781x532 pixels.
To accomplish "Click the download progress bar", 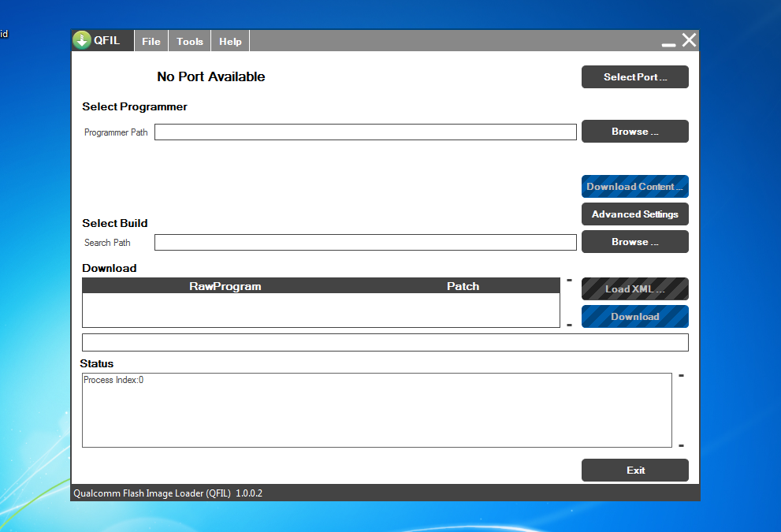I will pyautogui.click(x=385, y=343).
